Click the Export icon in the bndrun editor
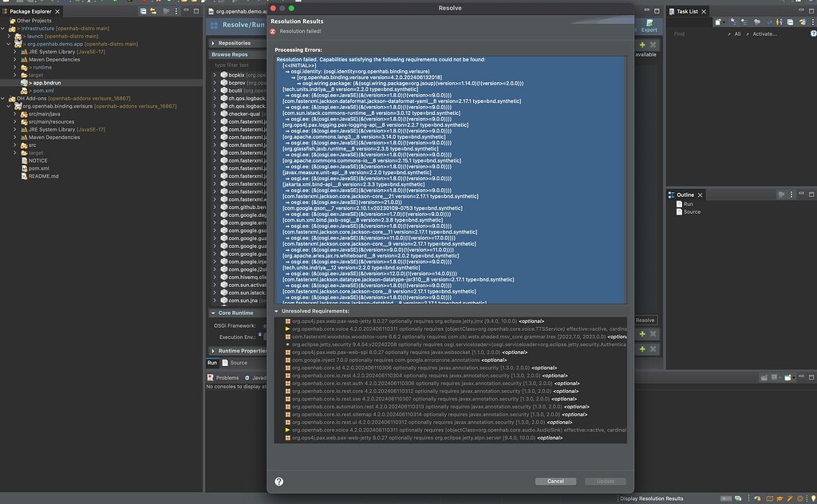Viewport: 817px width, 504px height. (649, 23)
